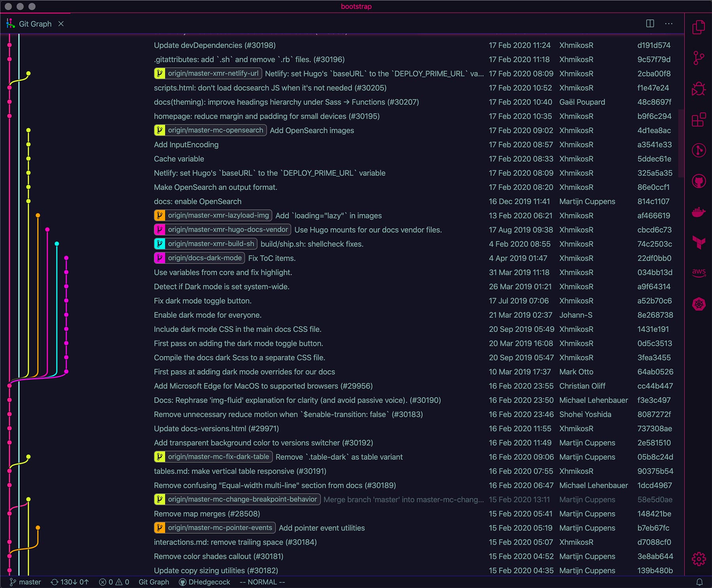712x588 pixels.
Task: Select commit scripts.html don't load docsearch JS
Action: click(270, 88)
